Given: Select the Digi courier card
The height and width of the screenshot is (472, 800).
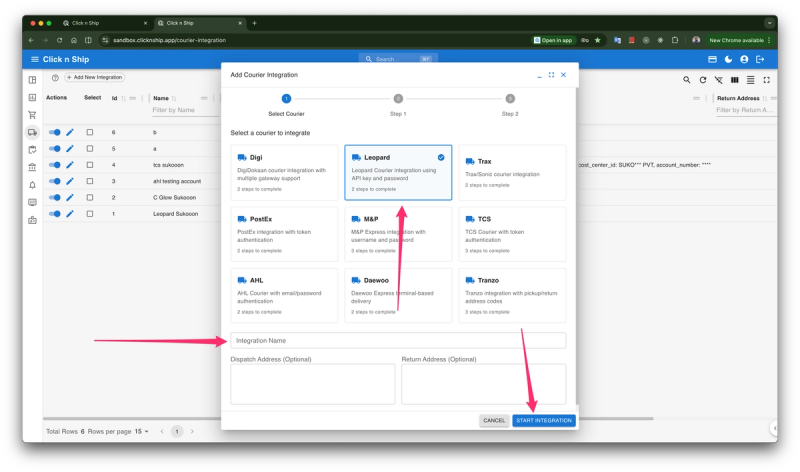Looking at the screenshot, I should [x=284, y=172].
